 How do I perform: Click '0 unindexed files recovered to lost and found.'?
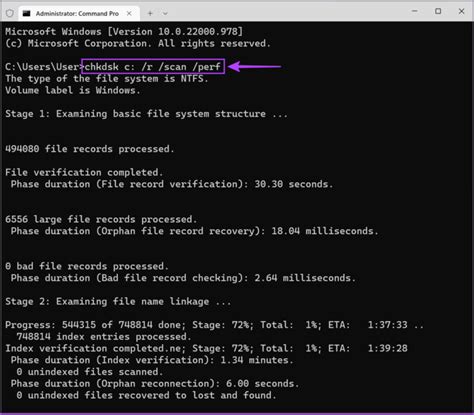[x=146, y=395]
